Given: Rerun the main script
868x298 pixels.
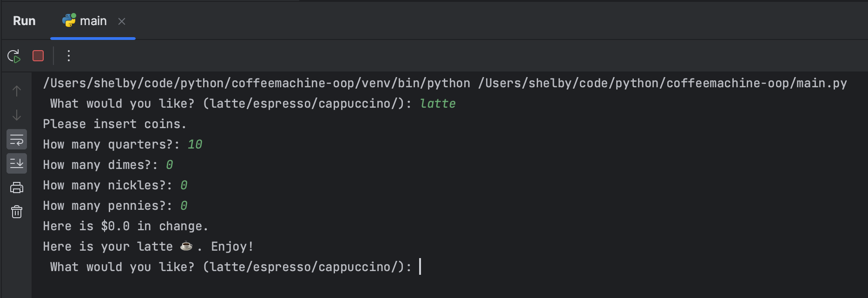Looking at the screenshot, I should [13, 56].
